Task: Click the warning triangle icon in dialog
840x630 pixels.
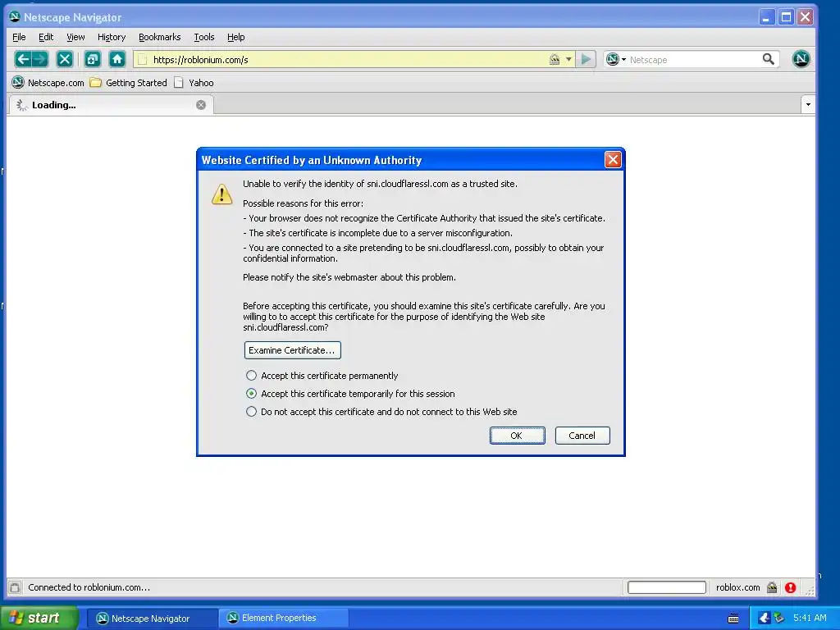Action: (221, 194)
